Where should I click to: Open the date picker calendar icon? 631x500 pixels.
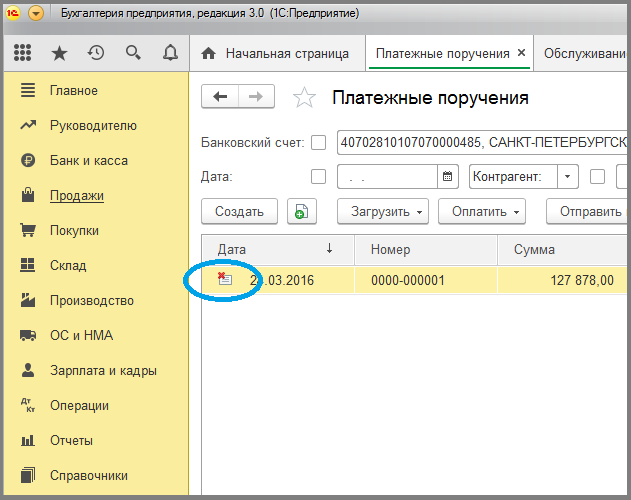pos(447,176)
